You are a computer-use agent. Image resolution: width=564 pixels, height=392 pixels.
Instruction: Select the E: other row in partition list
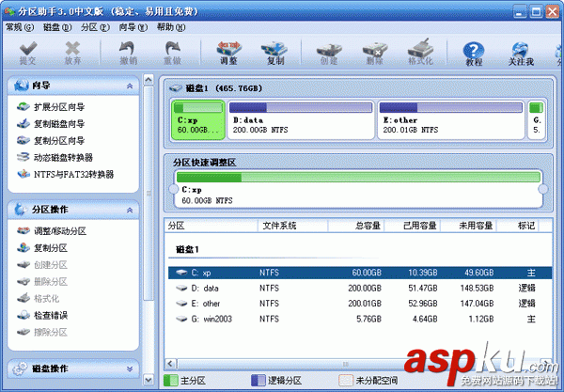[x=360, y=304]
